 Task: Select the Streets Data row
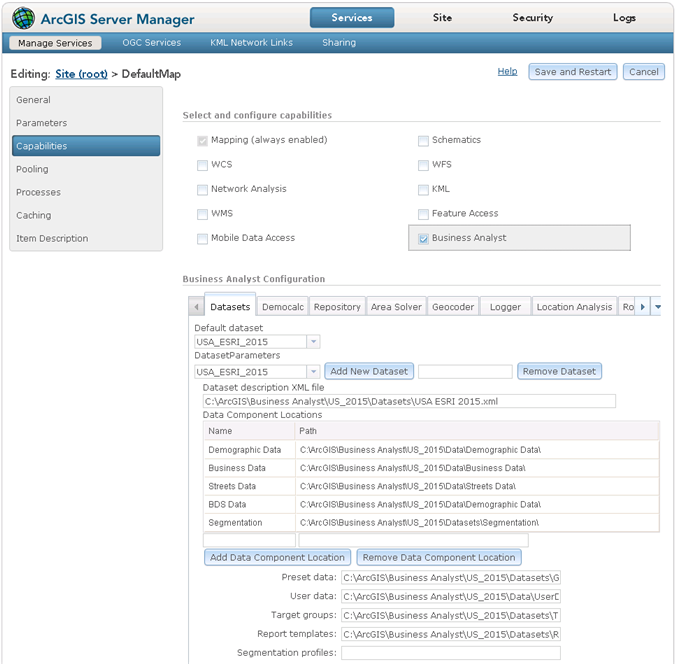pos(431,486)
